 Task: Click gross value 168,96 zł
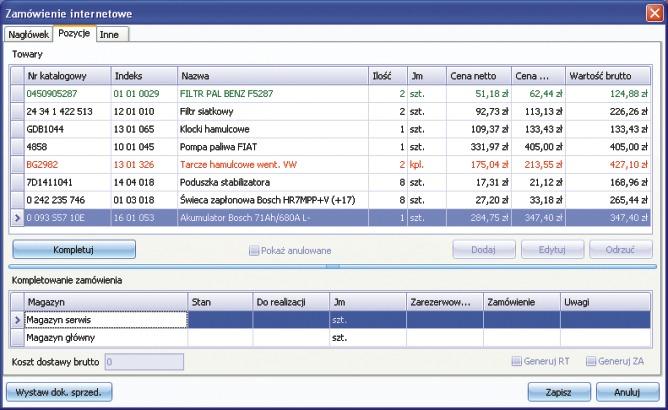628,182
